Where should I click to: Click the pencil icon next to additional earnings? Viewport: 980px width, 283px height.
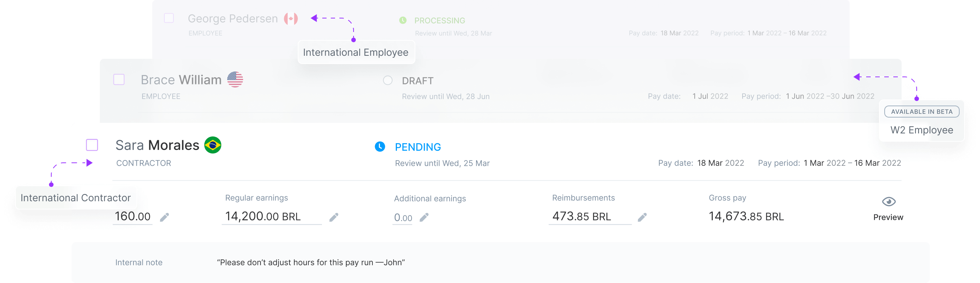point(424,217)
